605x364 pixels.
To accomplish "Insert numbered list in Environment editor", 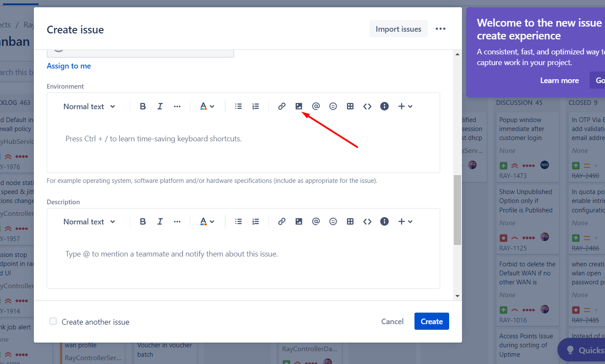I will click(x=256, y=106).
